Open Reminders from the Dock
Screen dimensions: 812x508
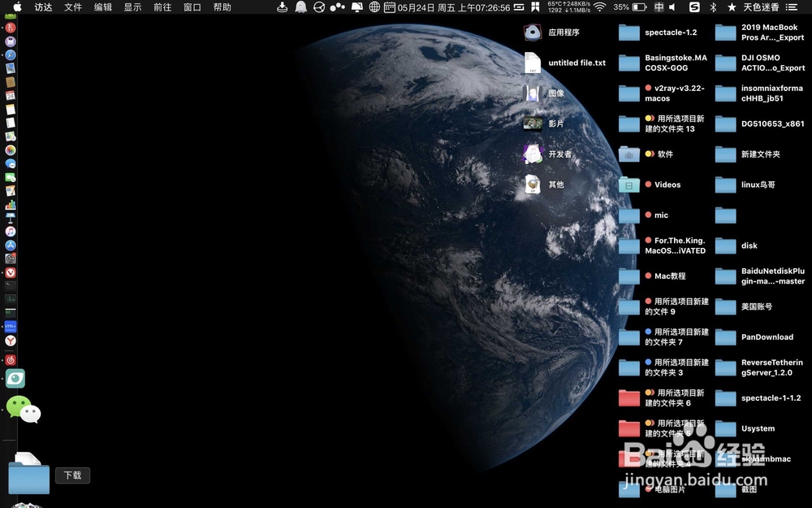click(11, 123)
